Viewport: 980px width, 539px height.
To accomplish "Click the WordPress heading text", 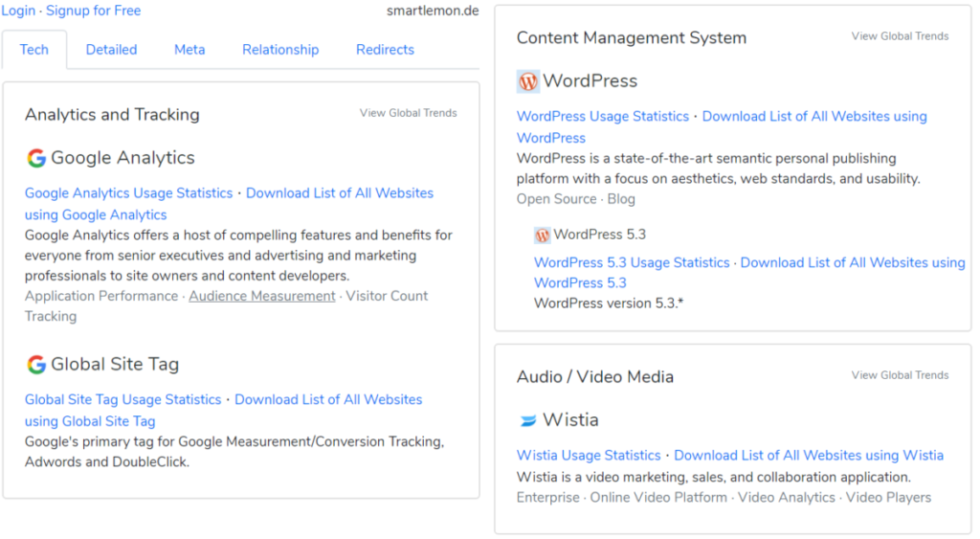I will [590, 81].
